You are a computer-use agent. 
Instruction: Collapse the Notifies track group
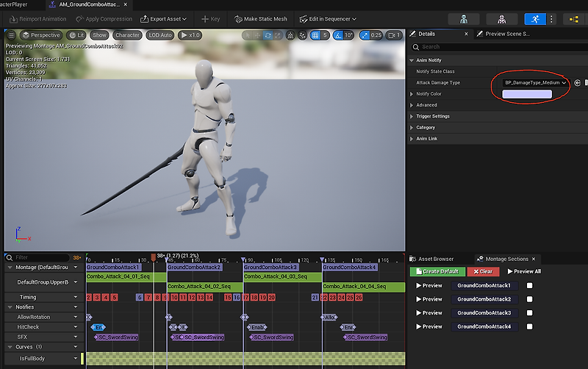(10, 307)
